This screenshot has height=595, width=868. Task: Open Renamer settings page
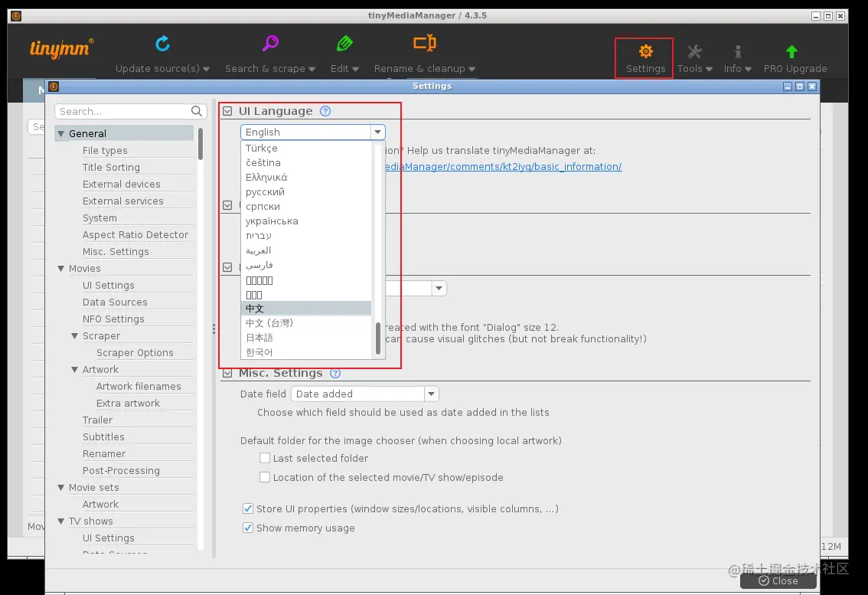coord(103,454)
